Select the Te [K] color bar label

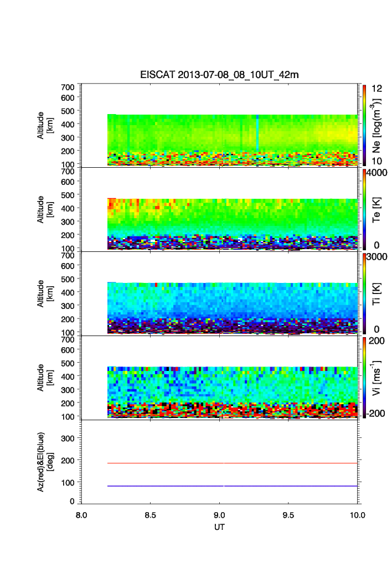click(376, 210)
